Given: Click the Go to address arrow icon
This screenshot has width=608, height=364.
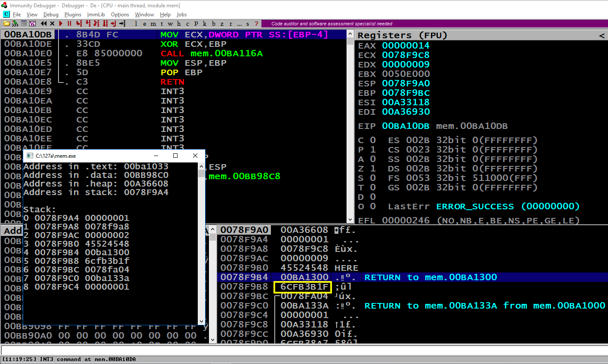Looking at the screenshot, I should (x=123, y=23).
